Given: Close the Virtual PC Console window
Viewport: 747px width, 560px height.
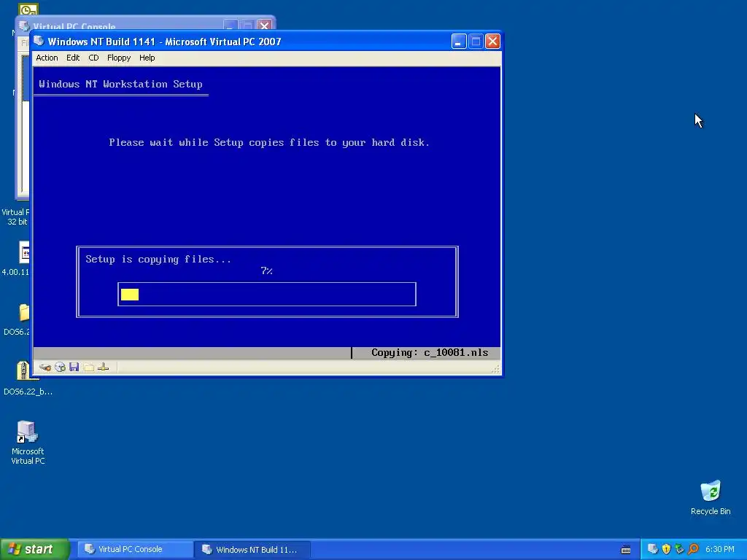Looking at the screenshot, I should 264,26.
